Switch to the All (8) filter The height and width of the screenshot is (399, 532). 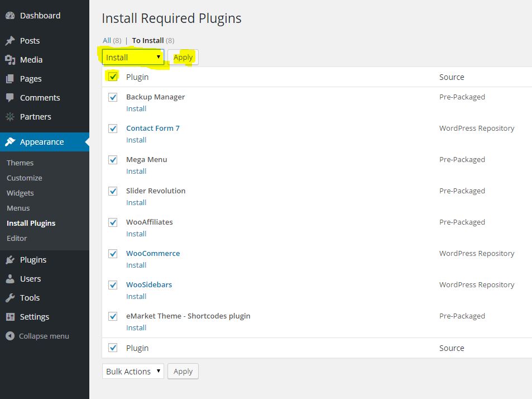click(112, 40)
